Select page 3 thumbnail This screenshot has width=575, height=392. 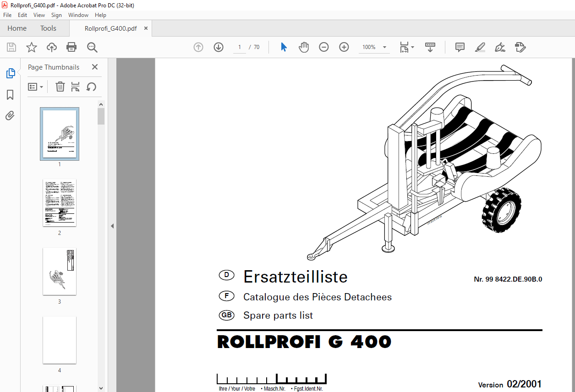pyautogui.click(x=60, y=271)
